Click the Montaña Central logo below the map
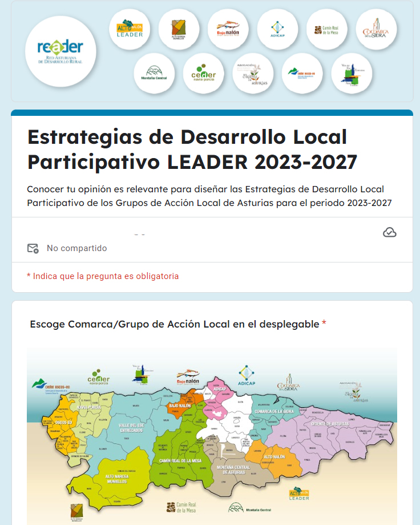The image size is (420, 525). point(249,508)
